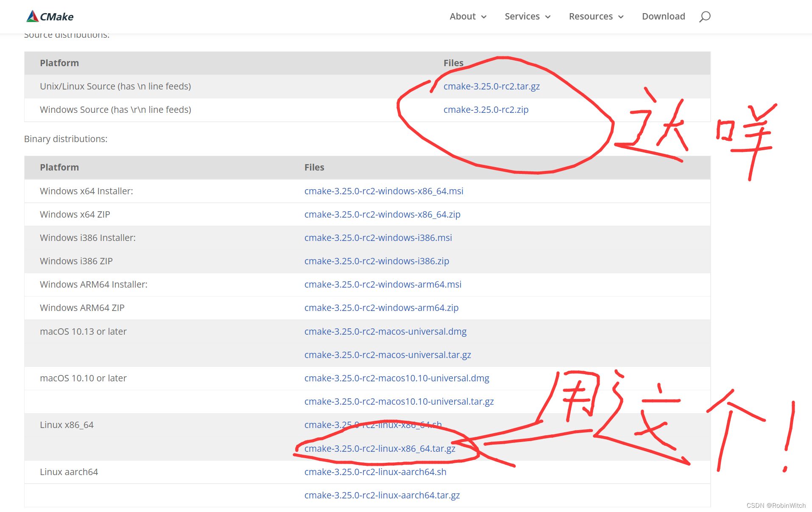Image resolution: width=812 pixels, height=512 pixels.
Task: Download the windows-i386.msi installer
Action: point(378,238)
